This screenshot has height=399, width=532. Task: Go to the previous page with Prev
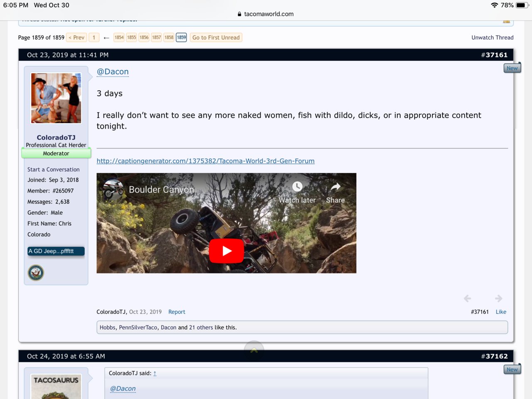[76, 37]
